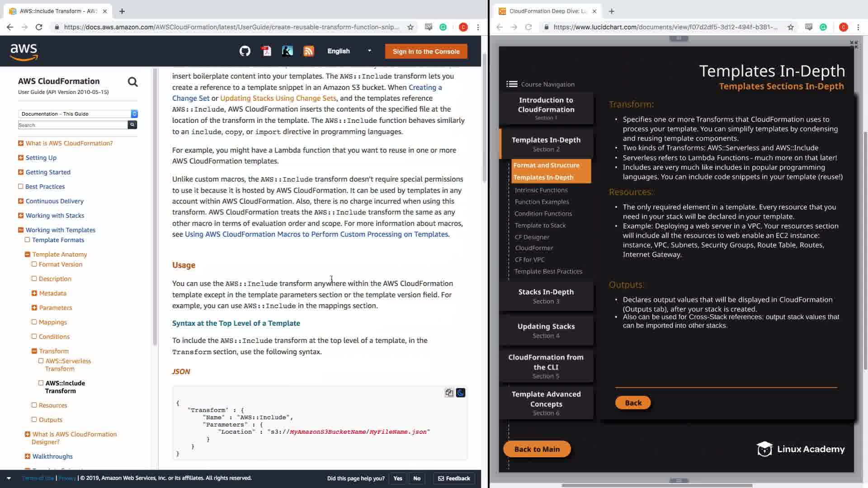
Task: Click the Outputs tree item box
Action: click(34, 420)
